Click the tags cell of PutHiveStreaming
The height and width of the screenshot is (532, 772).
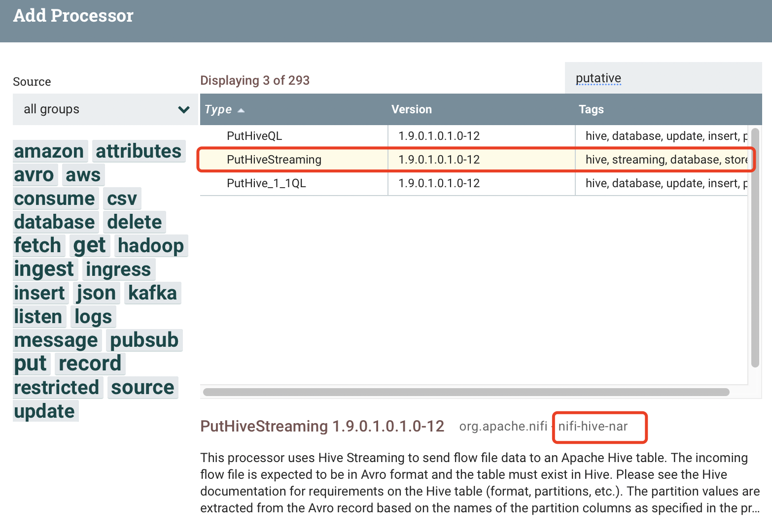click(x=662, y=160)
